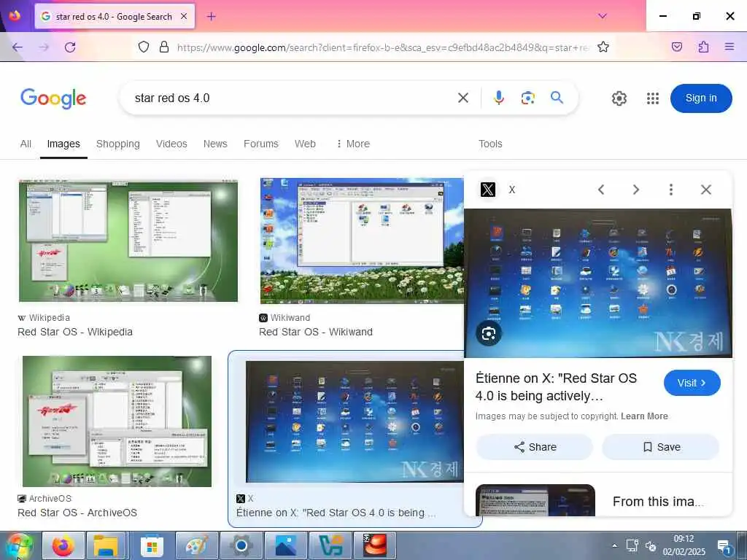Click the Learn More copyright link
This screenshot has height=560, width=747.
pos(644,416)
